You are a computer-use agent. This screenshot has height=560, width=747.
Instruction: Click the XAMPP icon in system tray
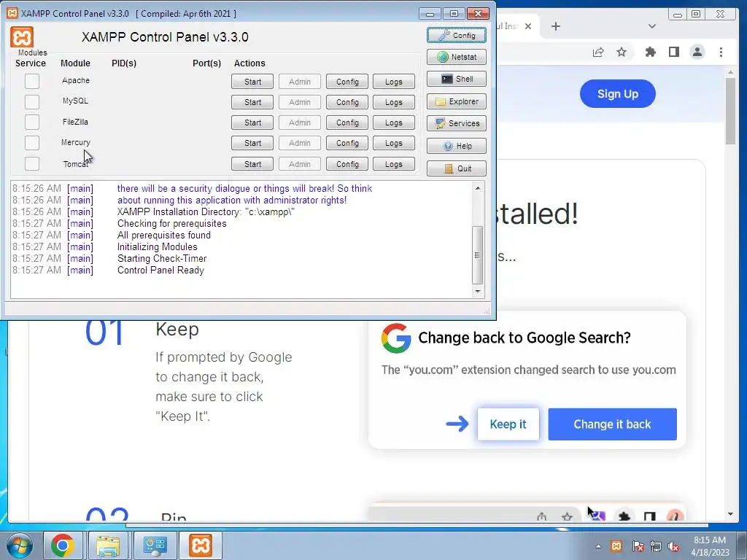click(616, 546)
